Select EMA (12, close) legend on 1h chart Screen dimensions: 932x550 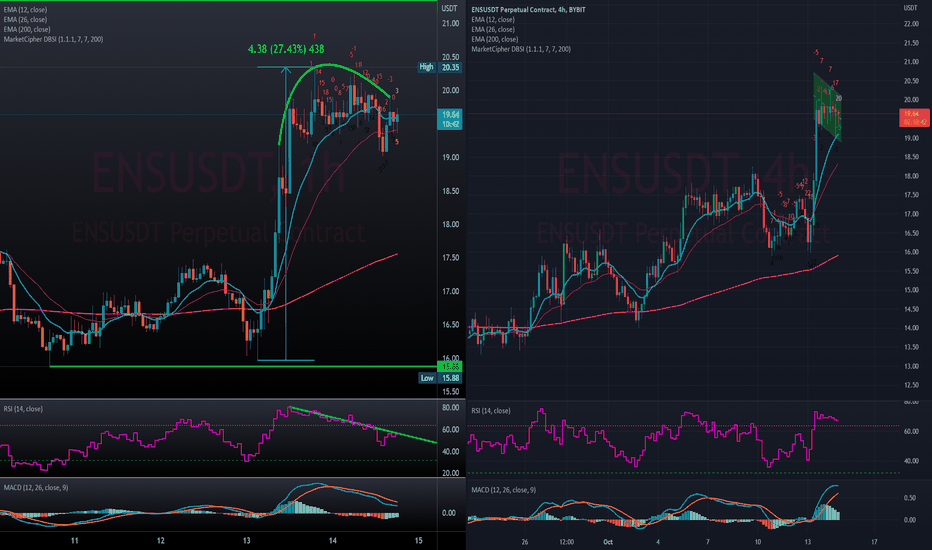click(25, 10)
